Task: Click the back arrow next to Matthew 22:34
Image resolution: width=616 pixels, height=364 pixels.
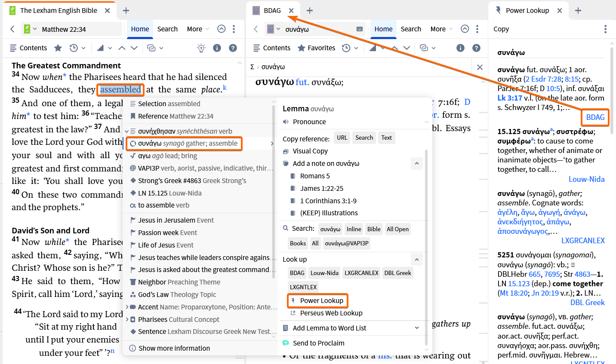Action: (12, 29)
